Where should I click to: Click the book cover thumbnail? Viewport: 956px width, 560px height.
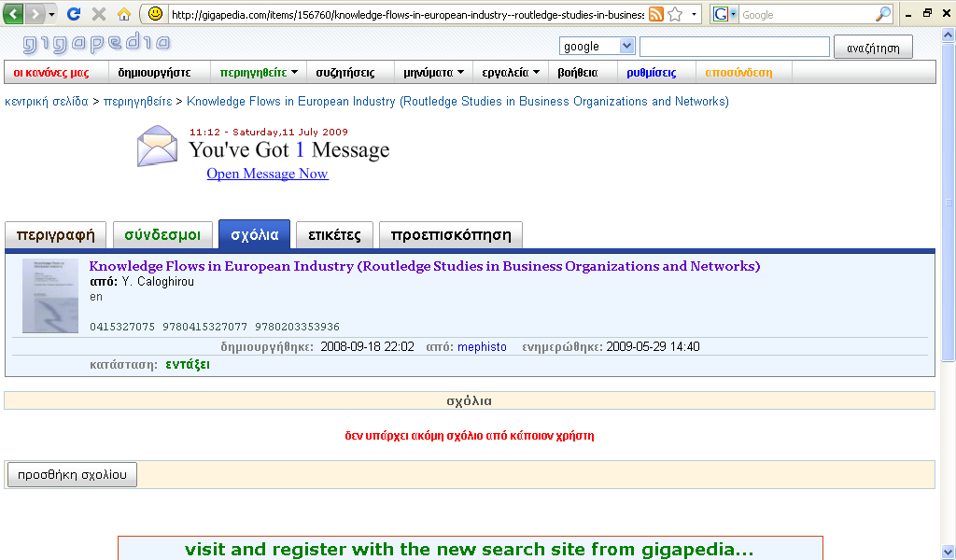click(50, 296)
